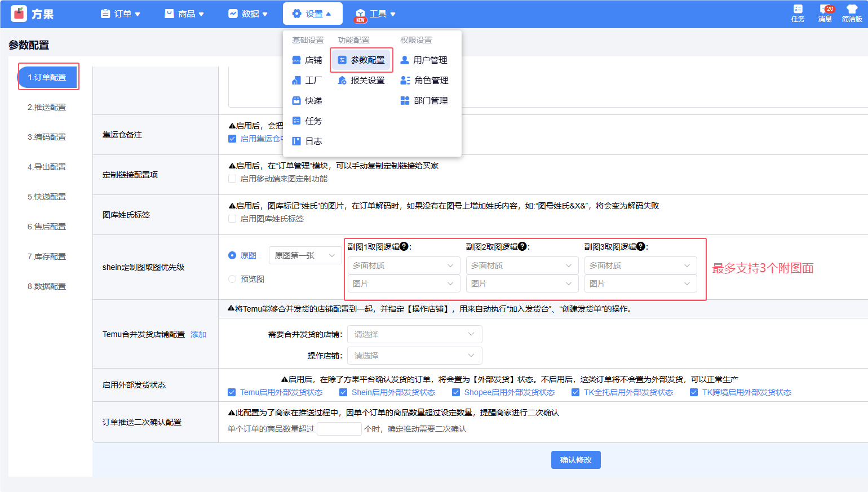Switch to 2.推送配置 tab
This screenshot has width=868, height=492.
(x=47, y=107)
